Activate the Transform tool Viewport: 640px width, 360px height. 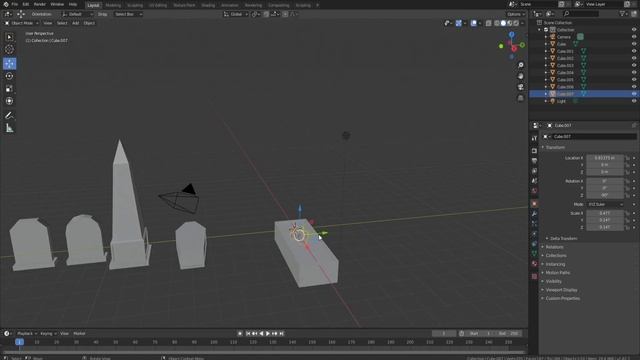9,101
